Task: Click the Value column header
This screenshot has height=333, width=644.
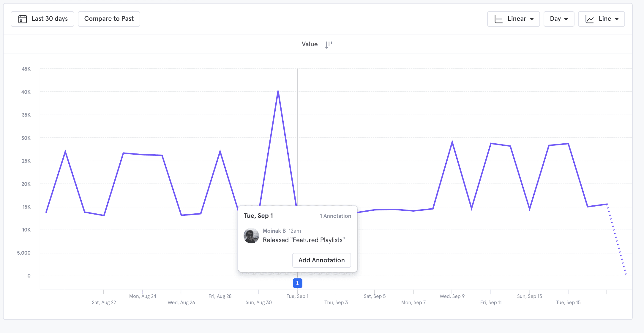Action: click(x=310, y=44)
